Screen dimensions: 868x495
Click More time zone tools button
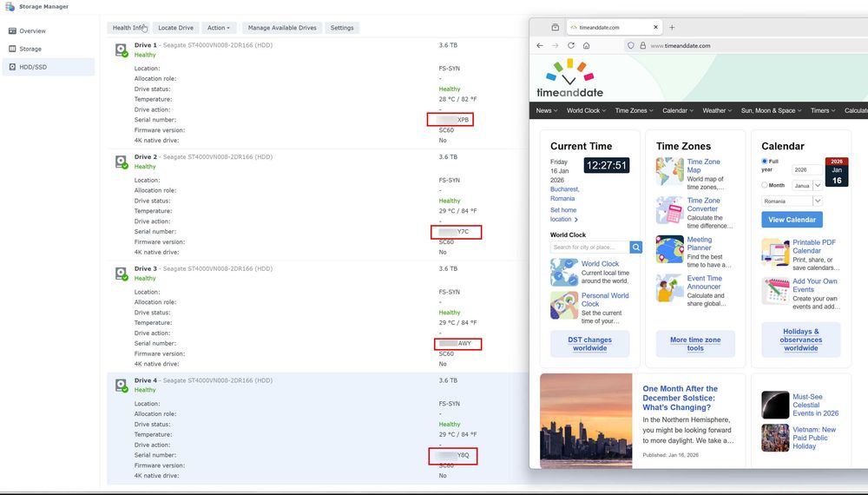coord(695,344)
